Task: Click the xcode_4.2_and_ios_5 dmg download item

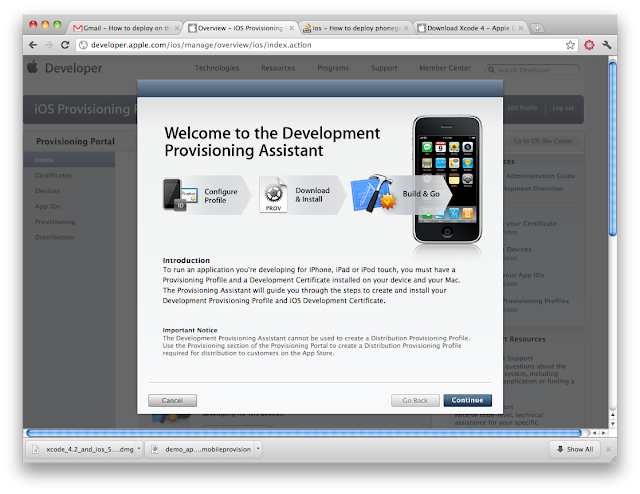Action: pyautogui.click(x=84, y=449)
